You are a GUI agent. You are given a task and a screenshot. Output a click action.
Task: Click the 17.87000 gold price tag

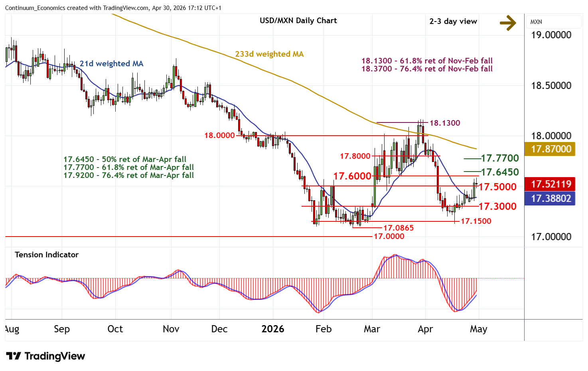pyautogui.click(x=551, y=149)
